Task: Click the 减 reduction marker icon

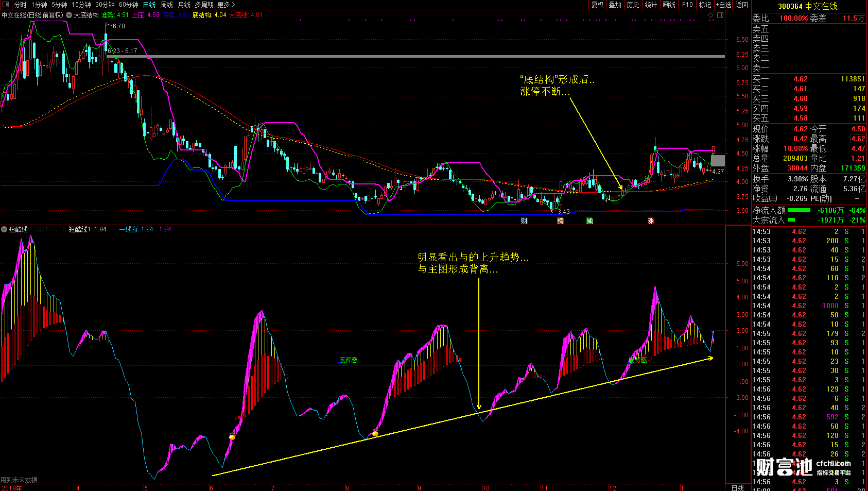Action: (x=589, y=221)
